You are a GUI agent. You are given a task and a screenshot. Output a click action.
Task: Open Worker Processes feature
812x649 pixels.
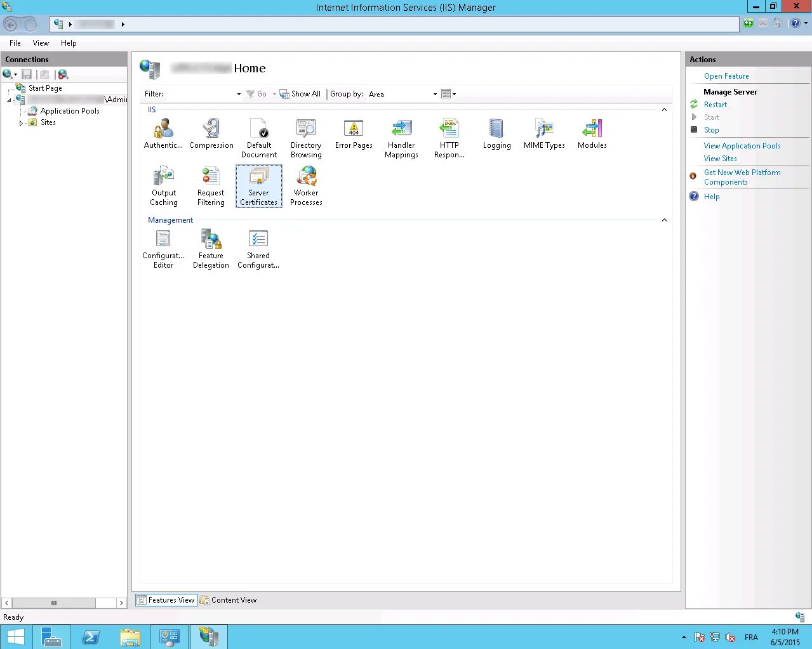306,186
